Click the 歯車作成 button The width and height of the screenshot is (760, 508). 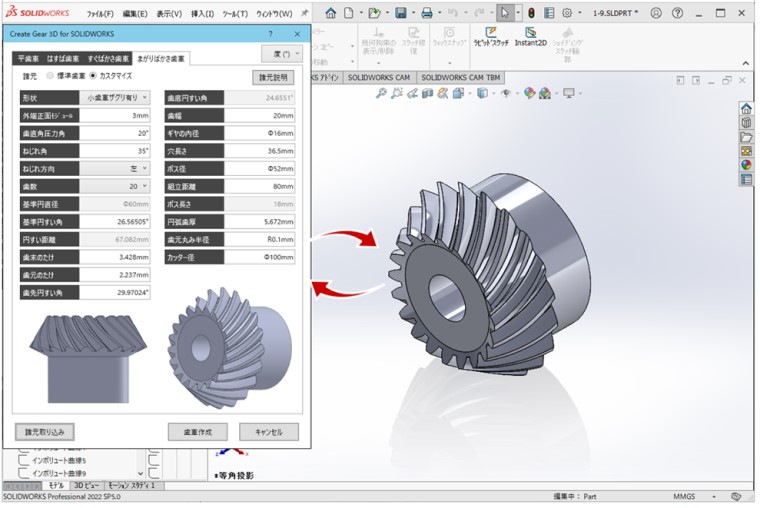(x=197, y=432)
